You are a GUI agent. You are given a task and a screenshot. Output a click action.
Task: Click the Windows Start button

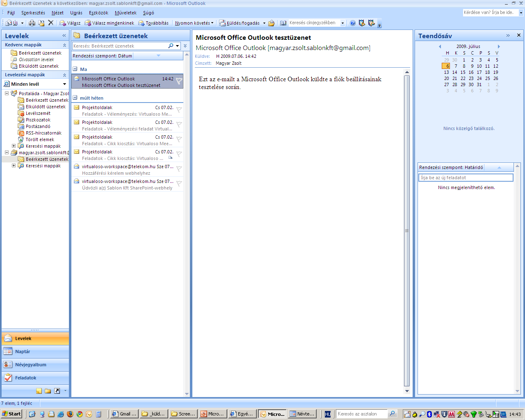tap(11, 414)
